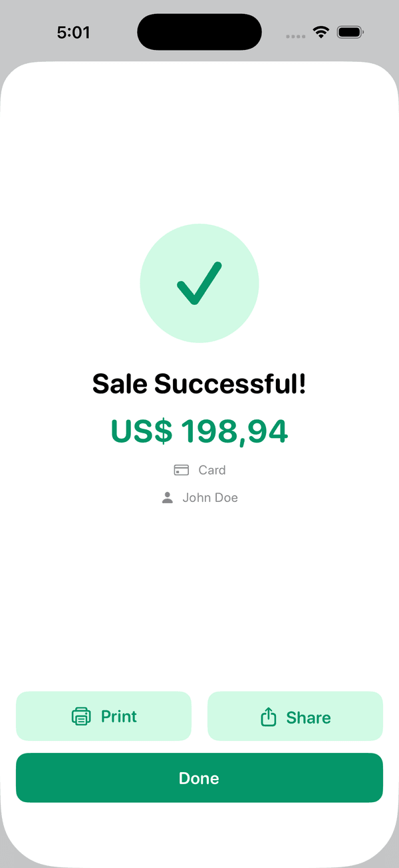Click the Print text label
This screenshot has width=399, height=868.
[x=119, y=716]
